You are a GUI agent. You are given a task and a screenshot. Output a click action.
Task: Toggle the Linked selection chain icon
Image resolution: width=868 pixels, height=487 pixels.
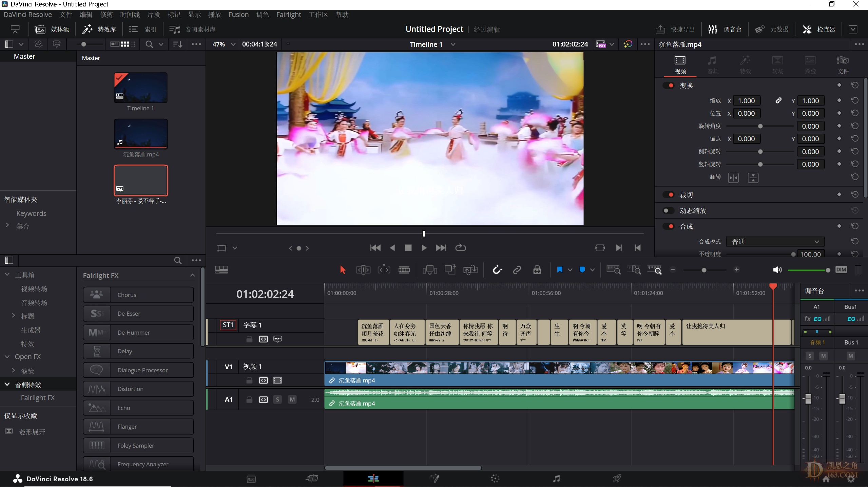517,270
